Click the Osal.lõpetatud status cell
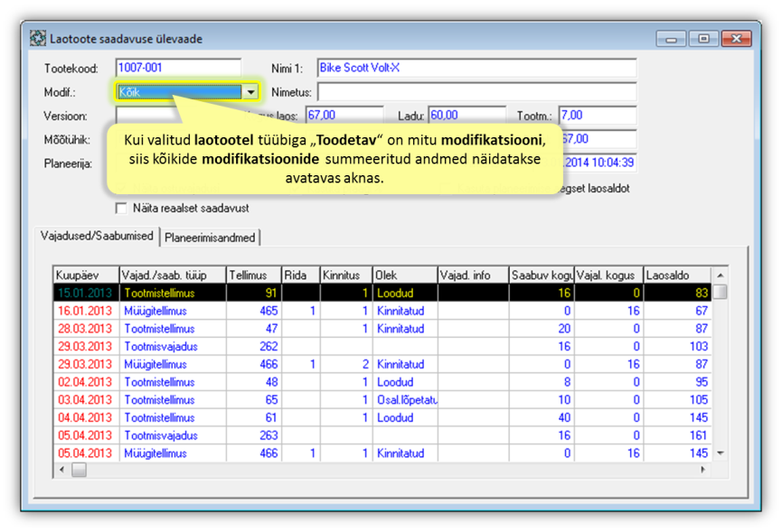This screenshot has width=782, height=532. click(405, 400)
